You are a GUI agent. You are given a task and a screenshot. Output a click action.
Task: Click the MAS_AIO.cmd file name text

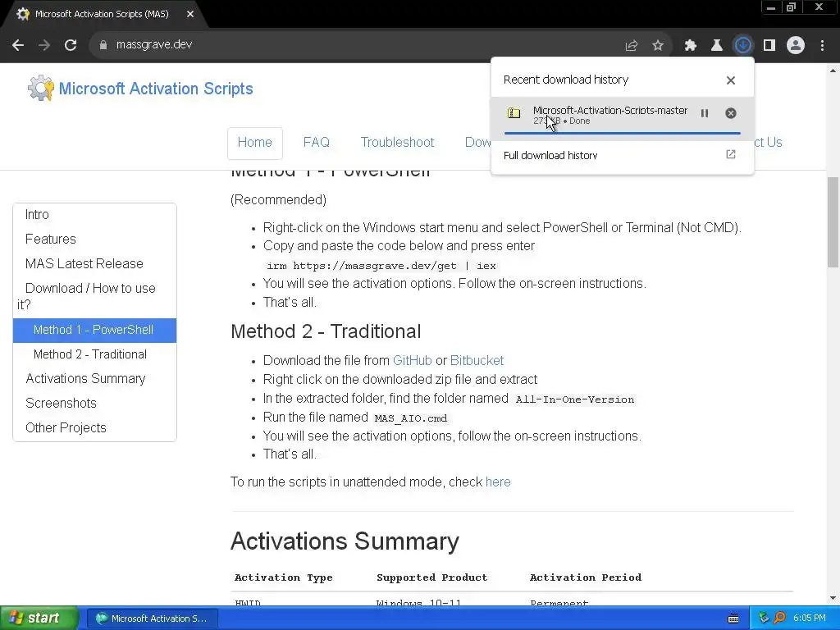(x=410, y=418)
